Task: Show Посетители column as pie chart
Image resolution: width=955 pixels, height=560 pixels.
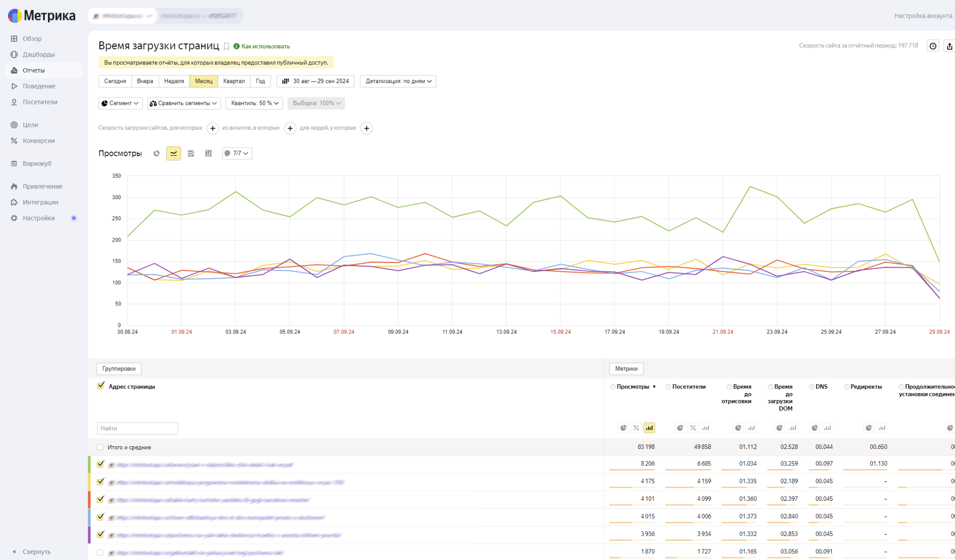Action: tap(680, 428)
